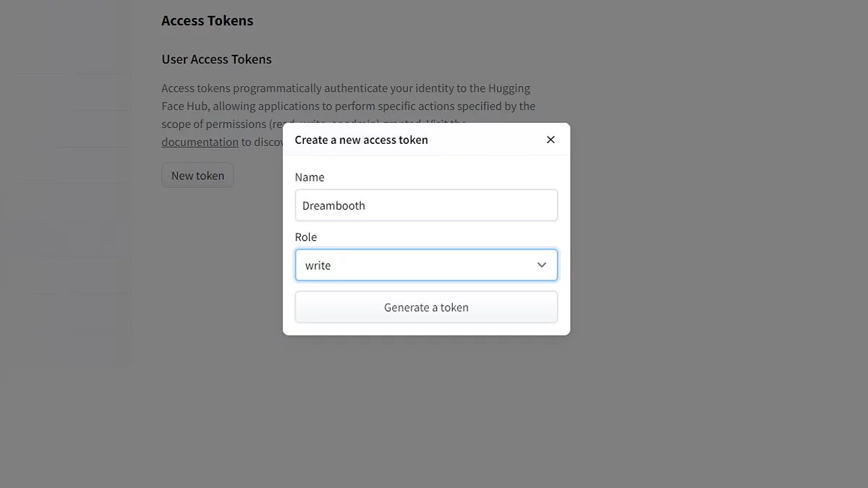The width and height of the screenshot is (868, 488).
Task: Click the Name field label
Action: tap(310, 177)
